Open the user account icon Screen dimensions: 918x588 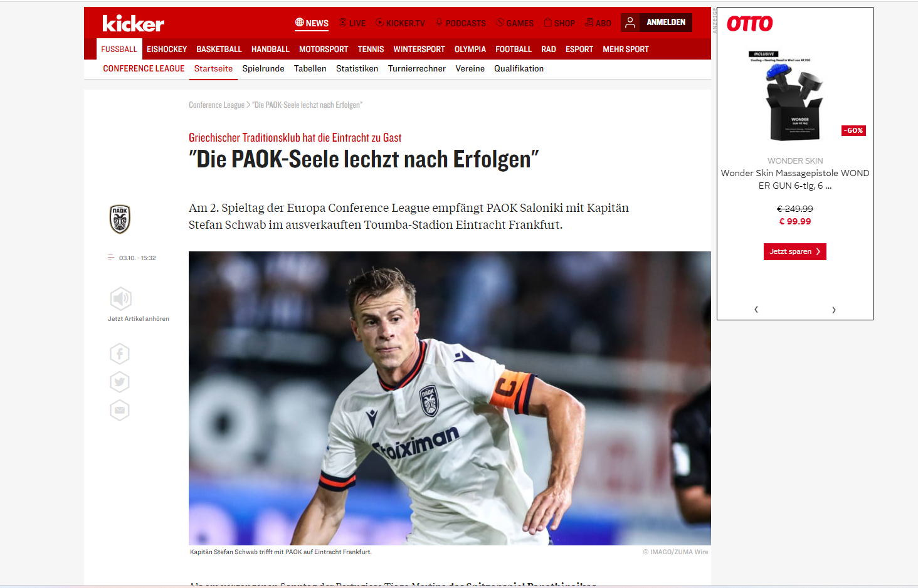[630, 23]
